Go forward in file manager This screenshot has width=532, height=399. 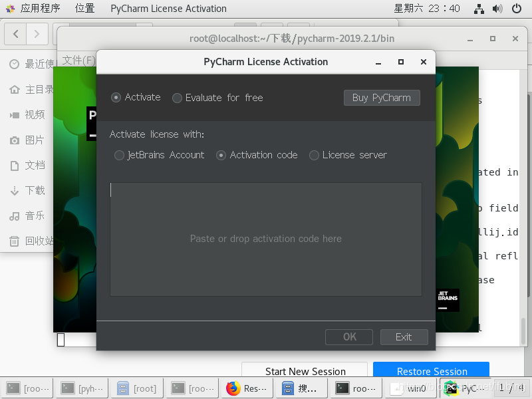point(37,34)
